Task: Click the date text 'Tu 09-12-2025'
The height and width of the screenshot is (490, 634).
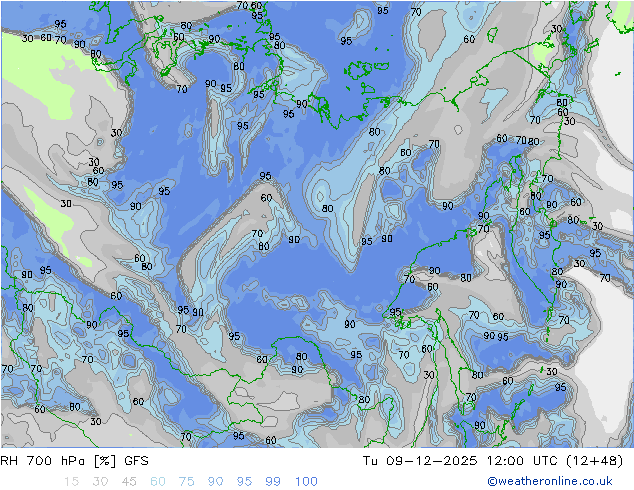Action: click(420, 460)
